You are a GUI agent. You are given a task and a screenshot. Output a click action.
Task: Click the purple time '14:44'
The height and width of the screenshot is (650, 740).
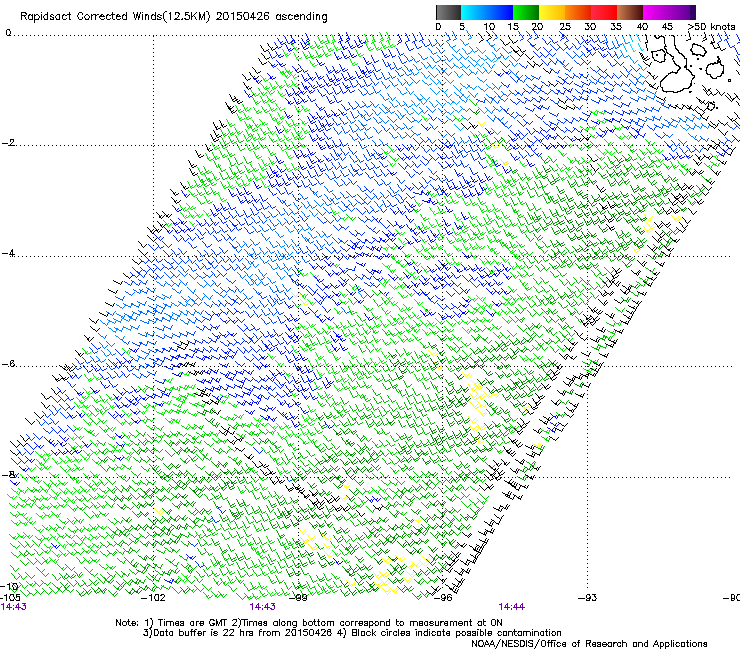click(x=512, y=607)
